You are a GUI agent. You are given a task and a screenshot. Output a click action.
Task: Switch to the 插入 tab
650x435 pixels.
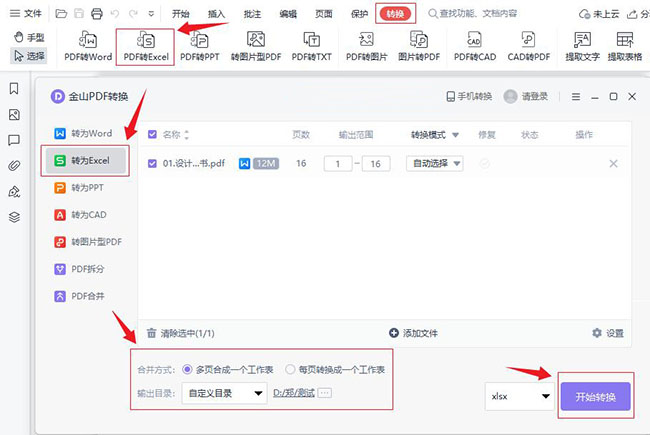pos(216,14)
